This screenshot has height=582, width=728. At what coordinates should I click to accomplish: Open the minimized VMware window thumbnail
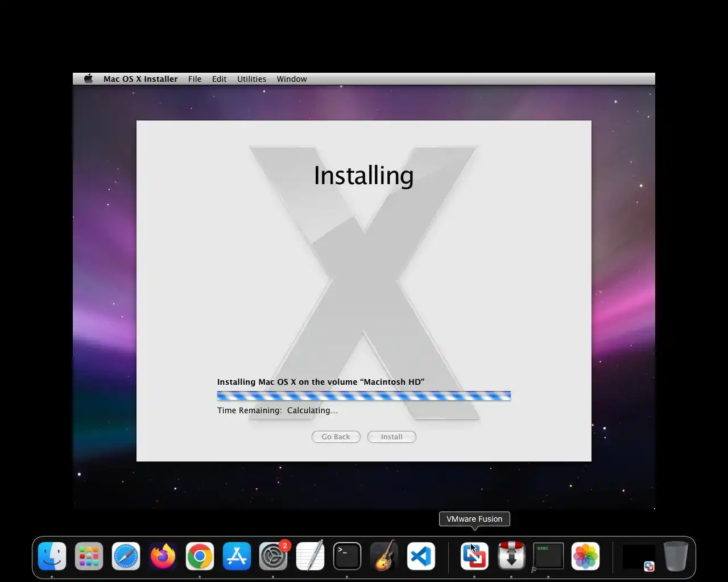[639, 557]
